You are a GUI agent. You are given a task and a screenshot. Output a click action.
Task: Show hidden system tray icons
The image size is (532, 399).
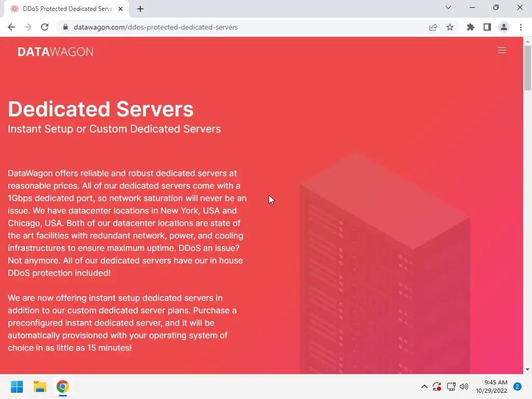tap(424, 387)
